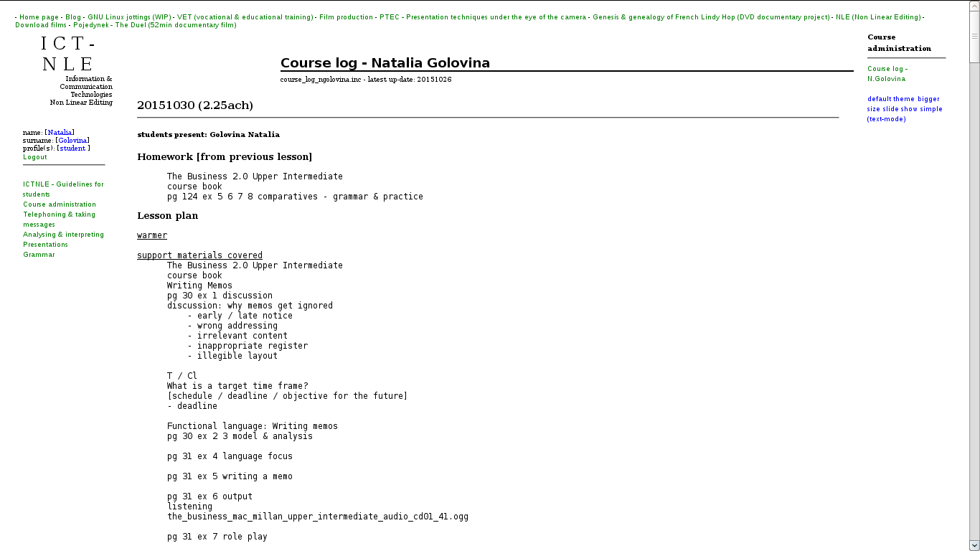Open NLE (Non Linear Editing) link
980x551 pixels.
tap(878, 17)
